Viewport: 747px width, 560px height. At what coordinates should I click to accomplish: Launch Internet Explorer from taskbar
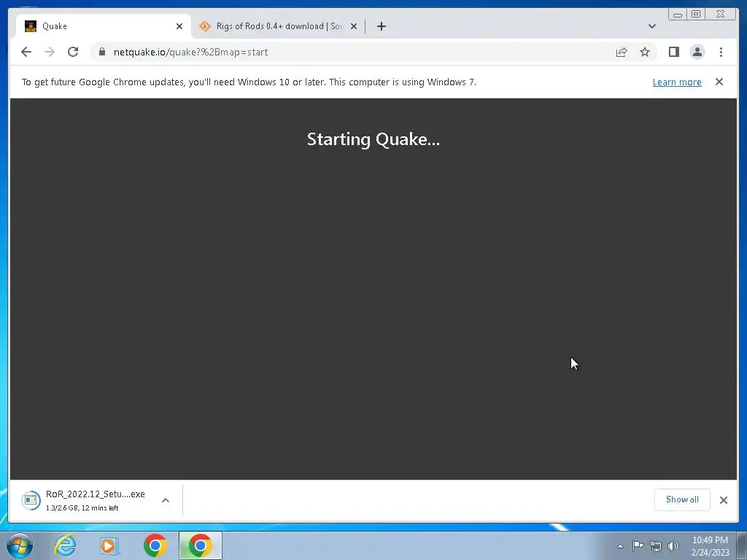pos(65,545)
